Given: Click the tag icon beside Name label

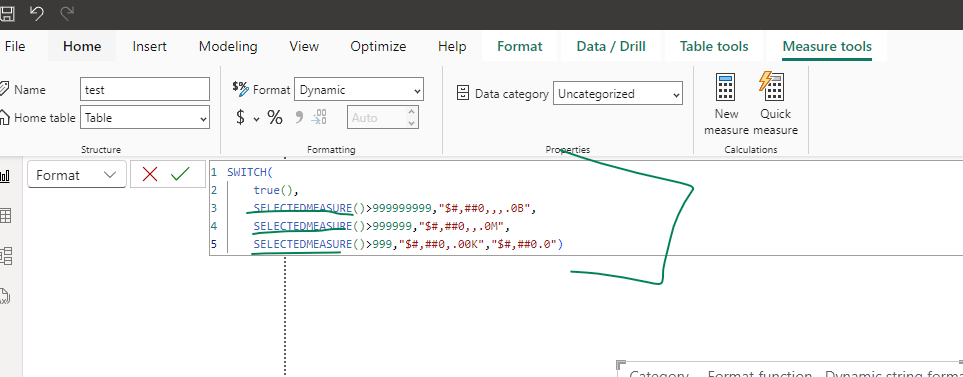Looking at the screenshot, I should point(4,90).
